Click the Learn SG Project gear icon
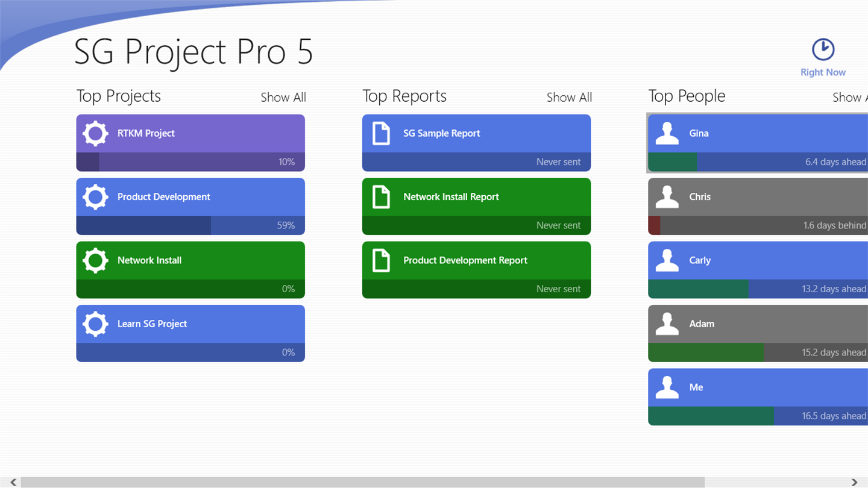The width and height of the screenshot is (868, 488). 95,324
